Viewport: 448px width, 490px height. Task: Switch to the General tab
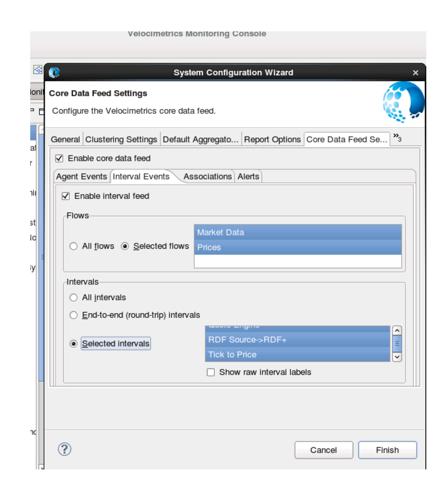65,139
